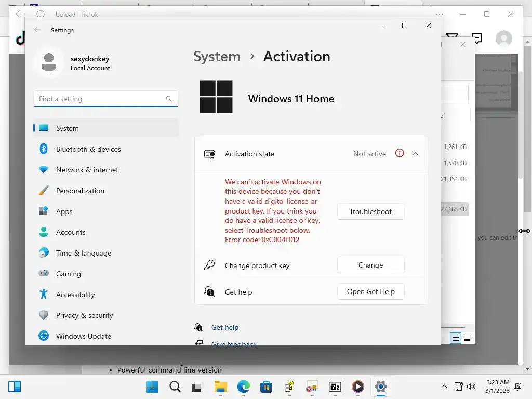This screenshot has height=399, width=532.
Task: Click the Time & language globe icon
Action: 44,253
